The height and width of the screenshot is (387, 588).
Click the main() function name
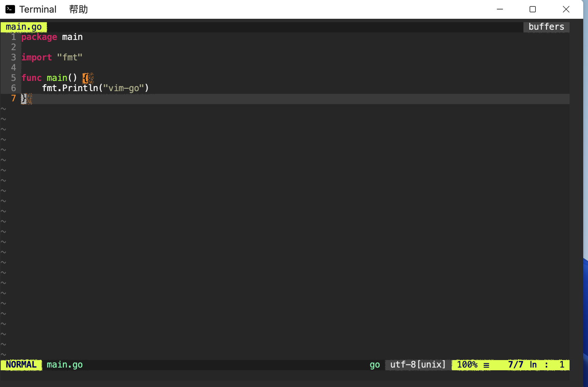click(57, 78)
